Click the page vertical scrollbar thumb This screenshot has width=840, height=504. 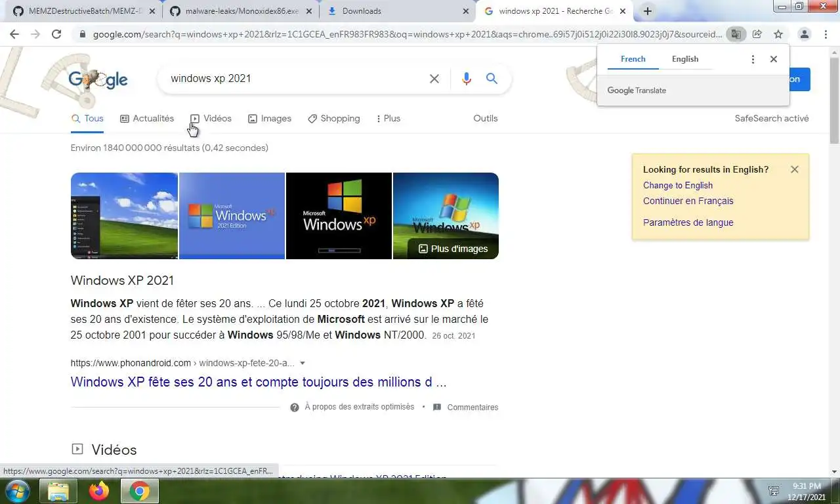pos(834,99)
